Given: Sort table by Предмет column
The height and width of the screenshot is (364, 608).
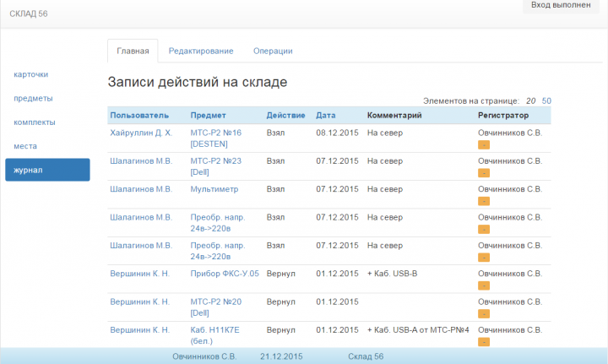Looking at the screenshot, I should 208,115.
